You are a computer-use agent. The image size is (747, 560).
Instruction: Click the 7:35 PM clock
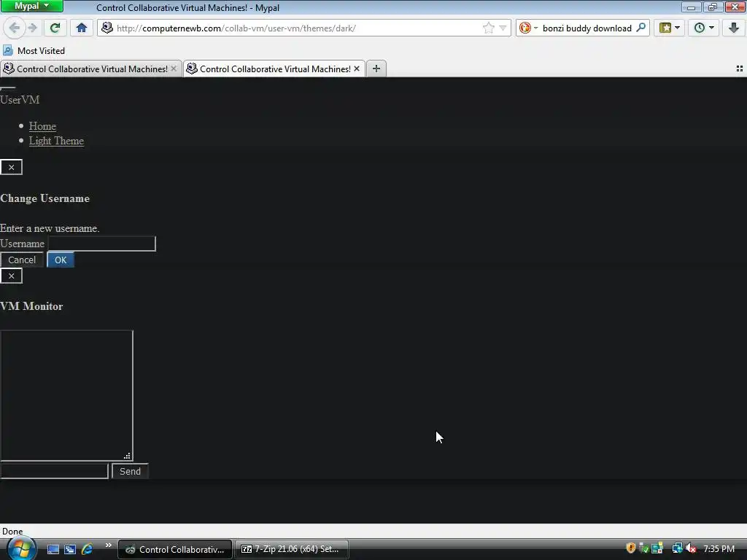[719, 549]
